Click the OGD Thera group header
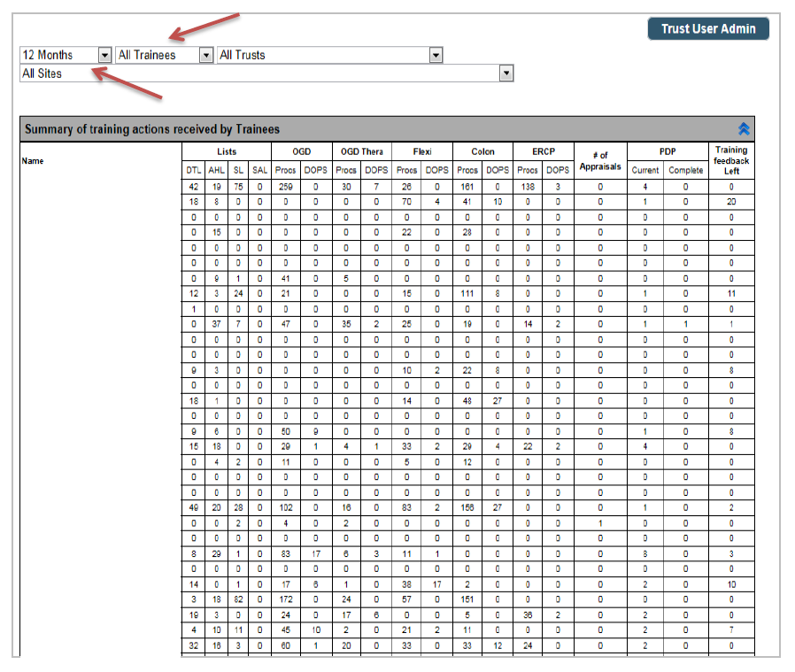This screenshot has height=672, width=795. (x=361, y=151)
